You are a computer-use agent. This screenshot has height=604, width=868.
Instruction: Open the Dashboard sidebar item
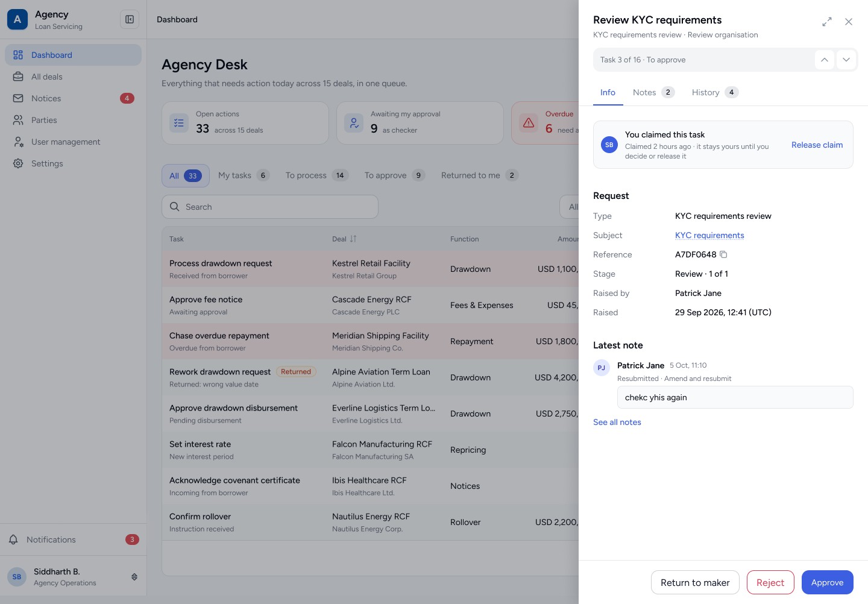[x=73, y=55]
